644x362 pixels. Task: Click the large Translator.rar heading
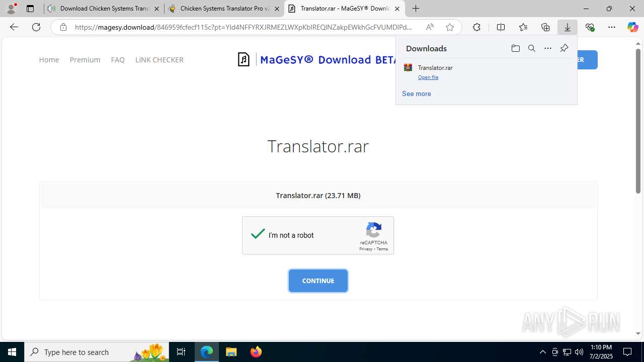318,146
